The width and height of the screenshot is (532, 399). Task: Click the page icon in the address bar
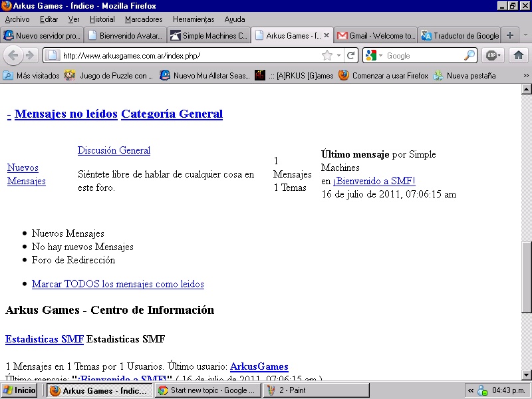[x=53, y=55]
